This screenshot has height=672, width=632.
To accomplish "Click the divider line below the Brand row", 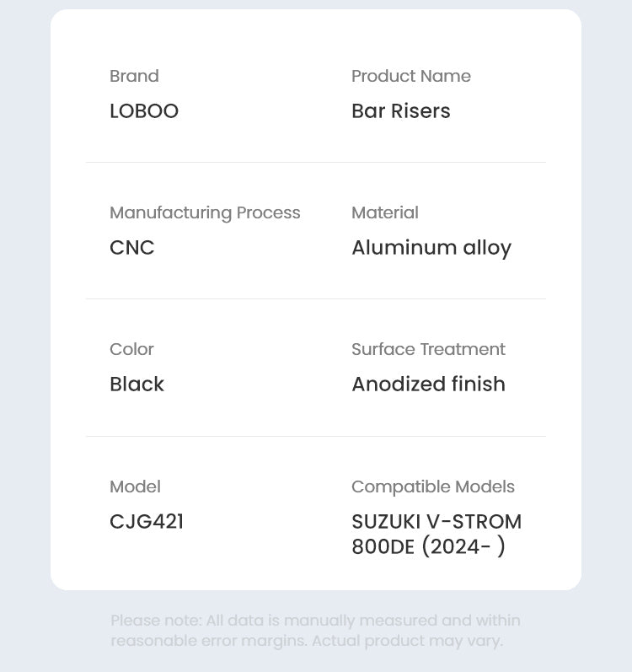I will click(316, 163).
